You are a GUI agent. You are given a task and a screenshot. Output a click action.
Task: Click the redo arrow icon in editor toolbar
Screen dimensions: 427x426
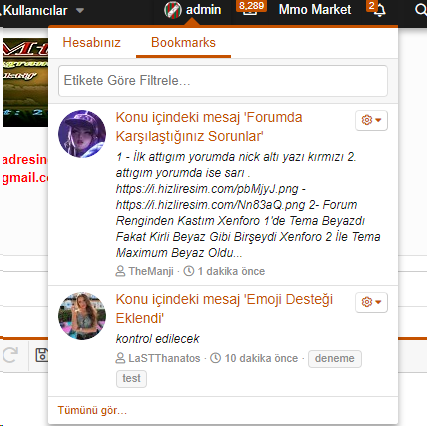[x=10, y=355]
